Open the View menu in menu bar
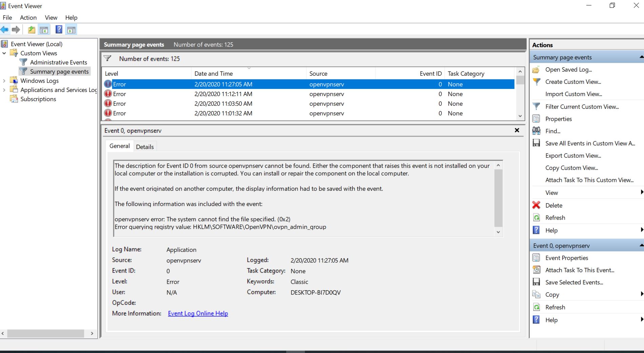Viewport: 644px width, 353px height. [51, 18]
